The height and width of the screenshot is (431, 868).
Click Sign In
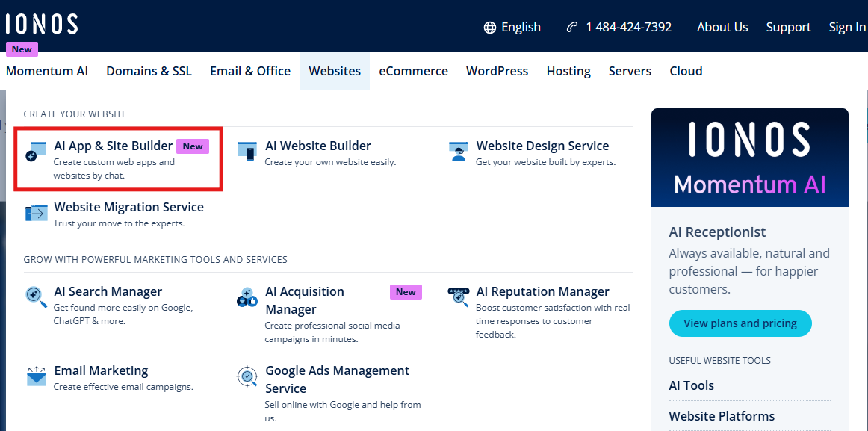(848, 28)
